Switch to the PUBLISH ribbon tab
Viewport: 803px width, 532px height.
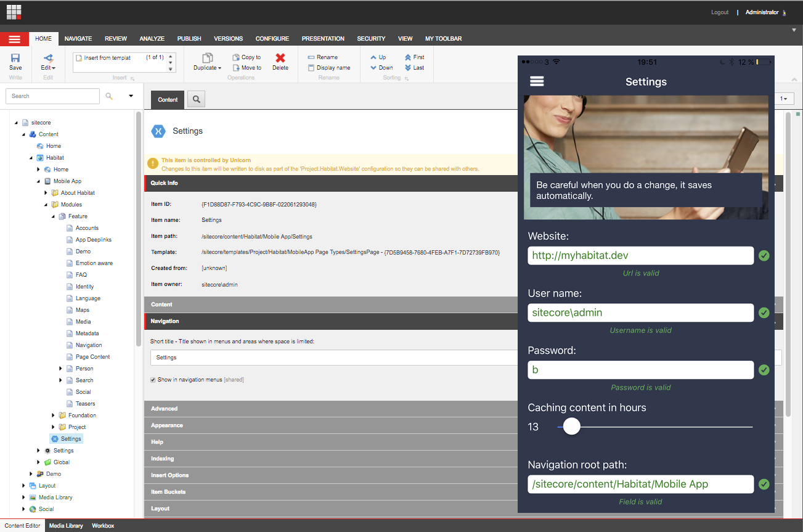(189, 39)
